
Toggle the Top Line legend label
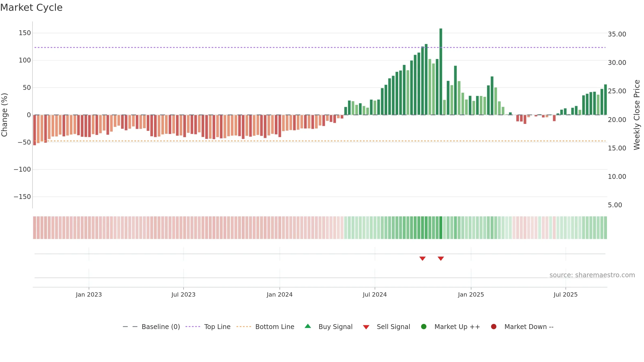coord(217,327)
